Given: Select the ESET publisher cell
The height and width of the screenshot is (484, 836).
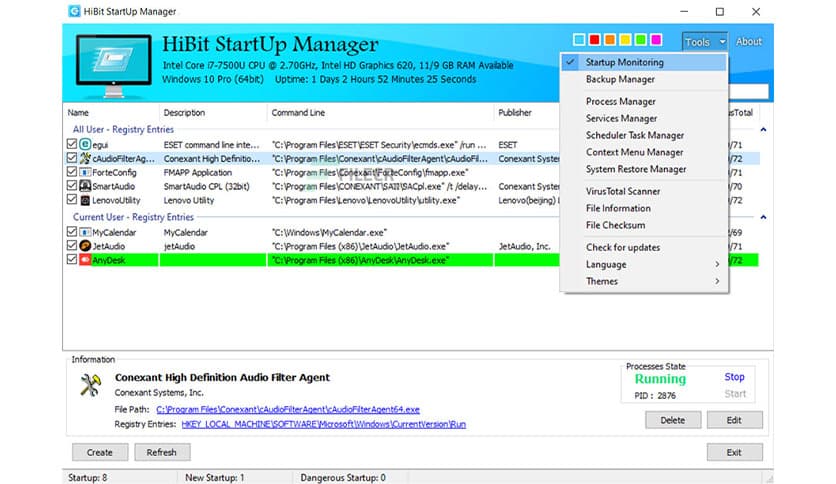Looking at the screenshot, I should [x=508, y=144].
